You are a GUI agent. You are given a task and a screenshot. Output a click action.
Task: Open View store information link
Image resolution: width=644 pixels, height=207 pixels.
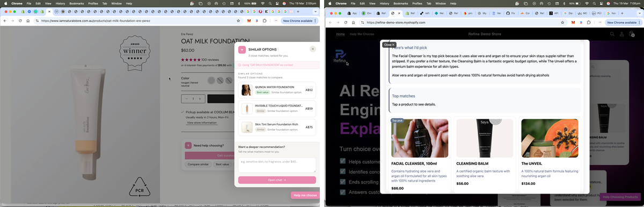tap(202, 123)
